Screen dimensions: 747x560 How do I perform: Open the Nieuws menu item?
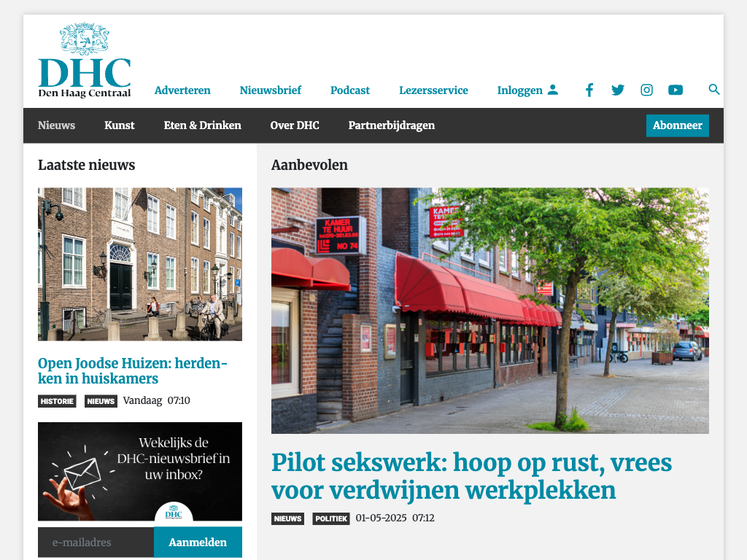56,125
